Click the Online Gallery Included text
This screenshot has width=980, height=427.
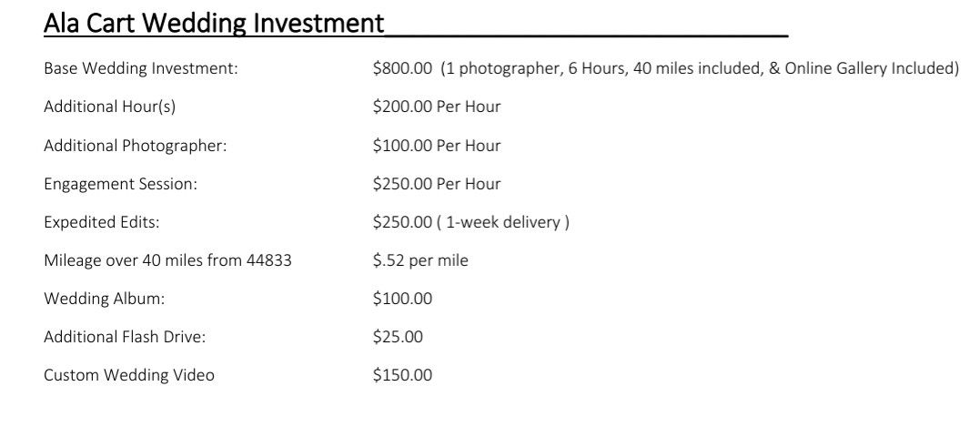tap(871, 68)
